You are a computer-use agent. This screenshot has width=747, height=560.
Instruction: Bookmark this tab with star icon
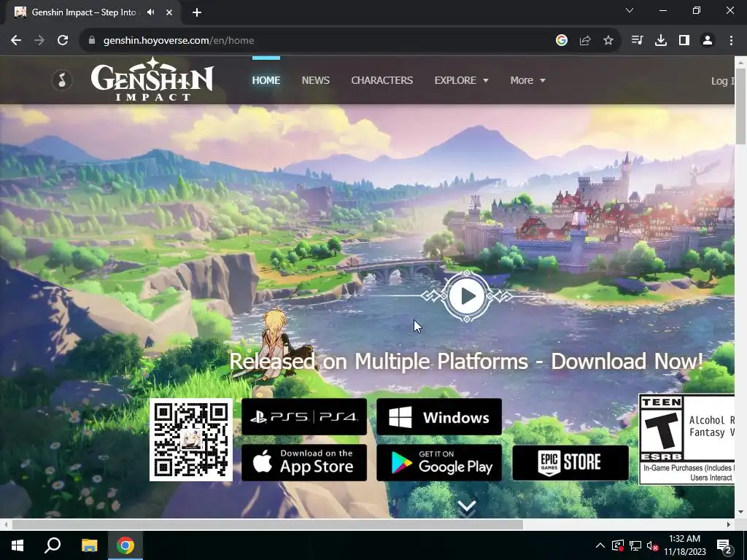pyautogui.click(x=608, y=41)
